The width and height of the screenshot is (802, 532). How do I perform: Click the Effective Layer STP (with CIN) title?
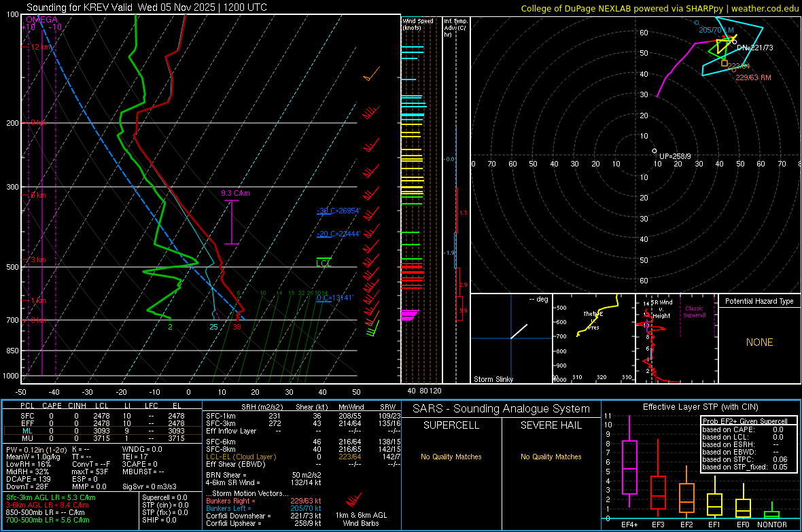pyautogui.click(x=700, y=407)
